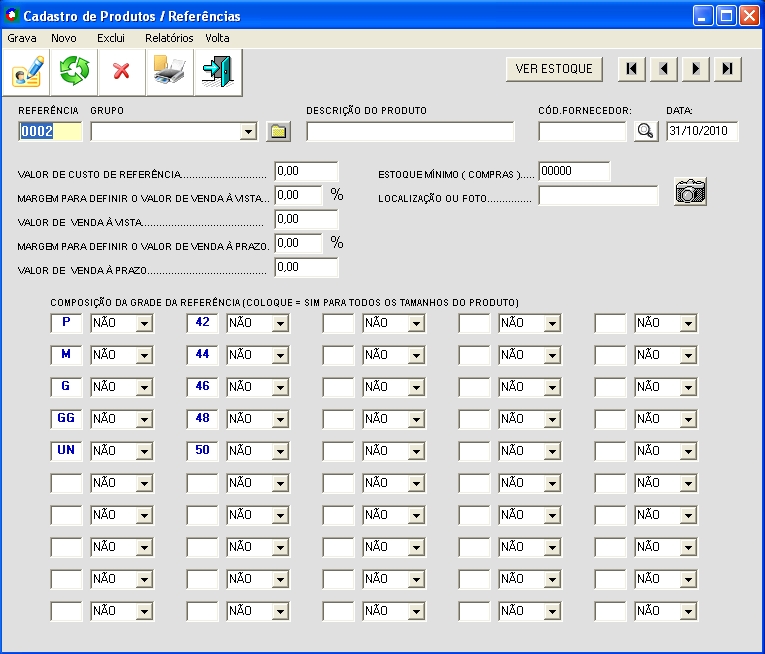The image size is (765, 654).
Task: Open the NÃO dropdown for size 48
Action: [x=281, y=419]
